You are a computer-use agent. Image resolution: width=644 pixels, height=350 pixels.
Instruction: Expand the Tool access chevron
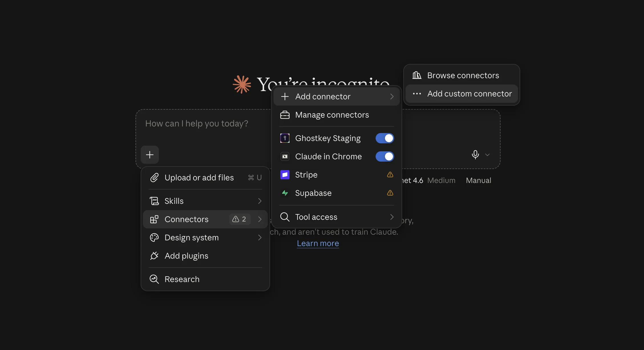pos(392,217)
